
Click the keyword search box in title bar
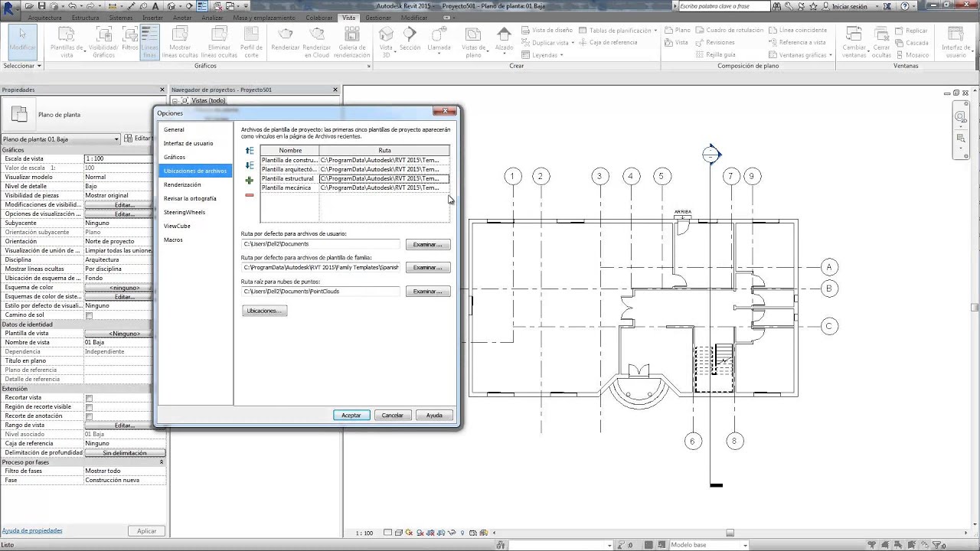[724, 6]
